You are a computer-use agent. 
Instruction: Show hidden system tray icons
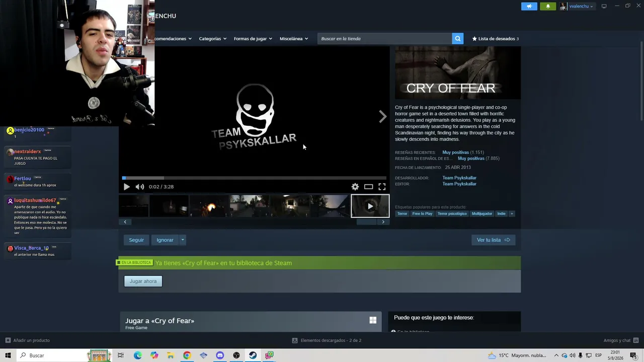[x=556, y=355]
